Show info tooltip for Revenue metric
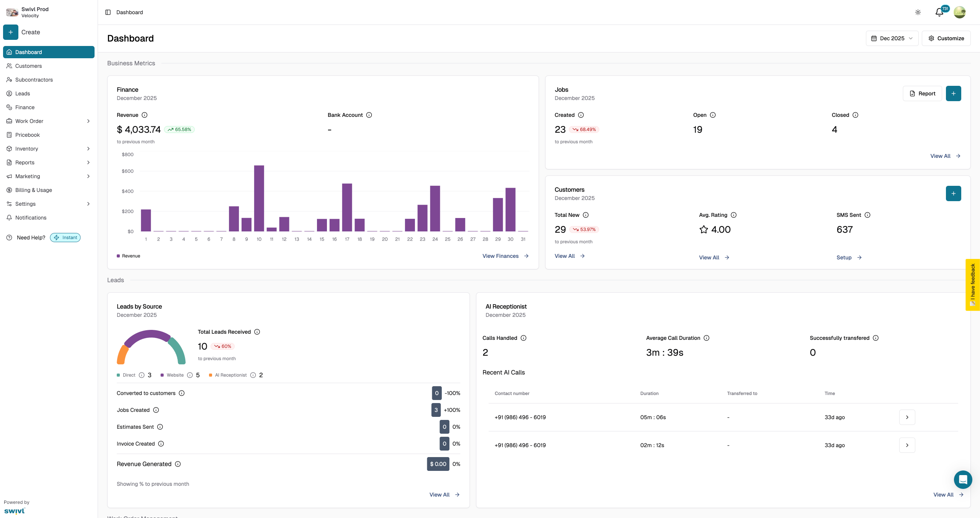The image size is (980, 518). coord(144,115)
